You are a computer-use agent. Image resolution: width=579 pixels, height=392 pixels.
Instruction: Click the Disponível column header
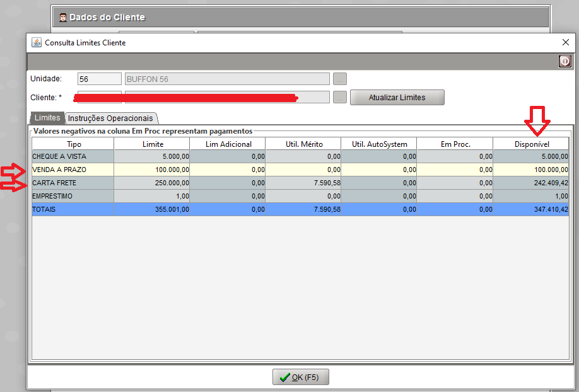[531, 144]
